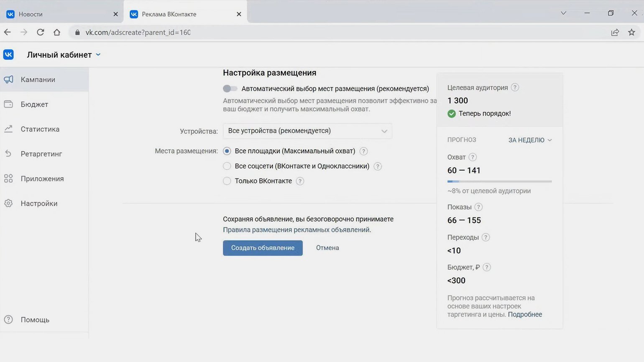Go back in browser history

coord(8,32)
